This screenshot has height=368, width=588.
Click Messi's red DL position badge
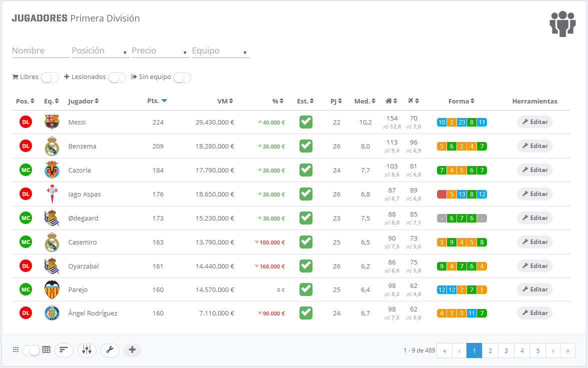25,122
